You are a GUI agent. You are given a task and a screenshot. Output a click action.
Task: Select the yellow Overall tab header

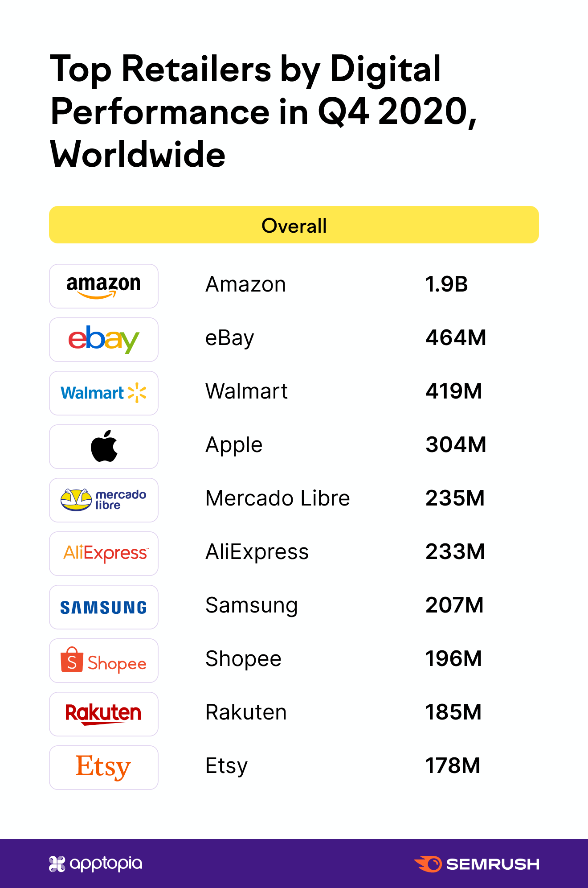(x=294, y=225)
